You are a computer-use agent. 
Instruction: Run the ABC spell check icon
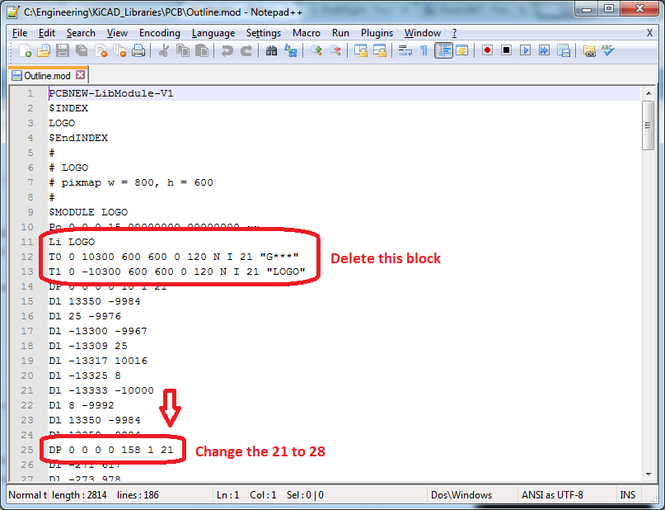coord(608,50)
